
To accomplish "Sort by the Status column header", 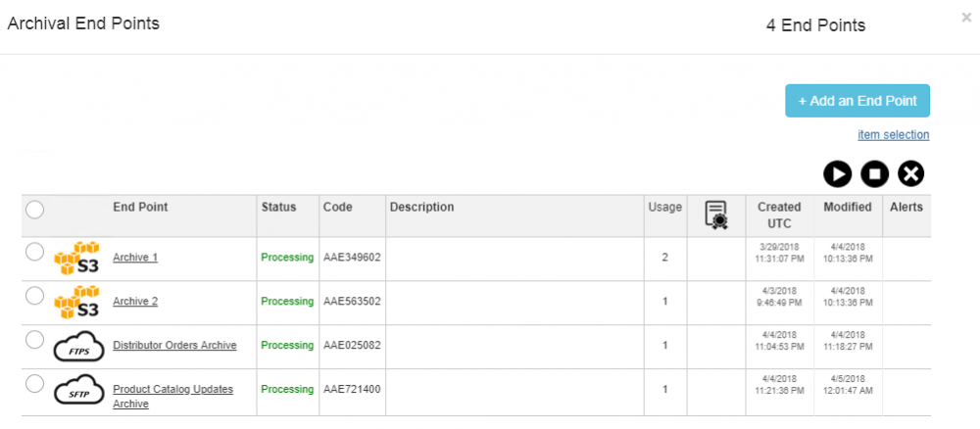I will point(278,208).
